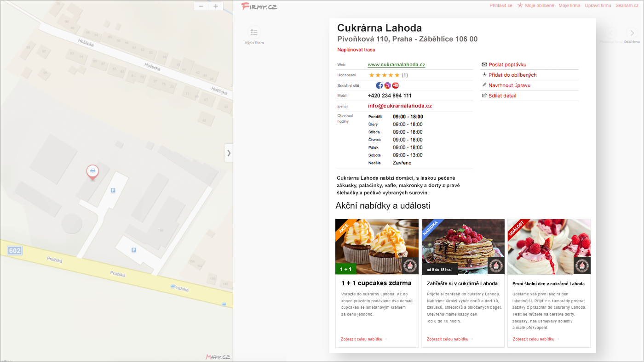Click the star icon beside Přidat do oblíbených

(x=484, y=74)
